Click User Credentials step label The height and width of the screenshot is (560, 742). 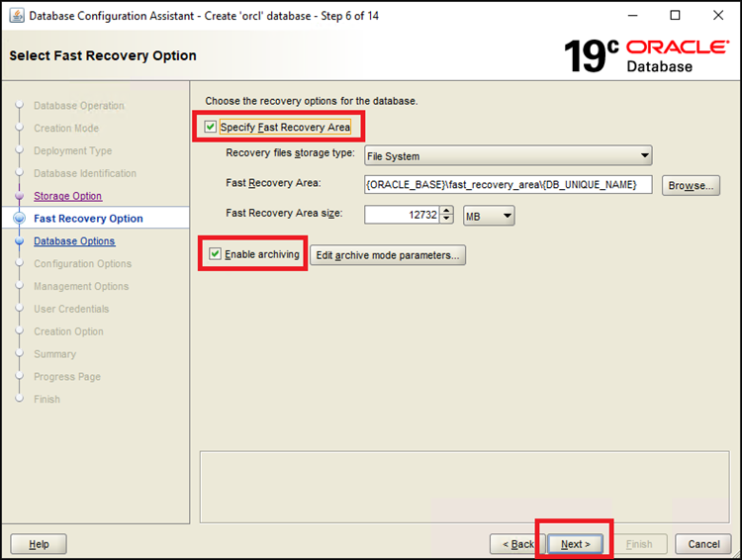pos(71,309)
